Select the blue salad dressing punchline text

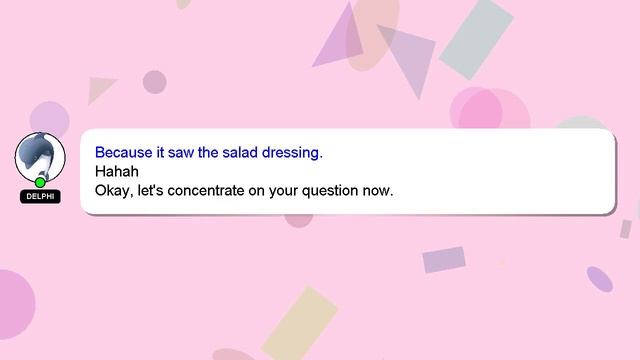[x=209, y=152]
